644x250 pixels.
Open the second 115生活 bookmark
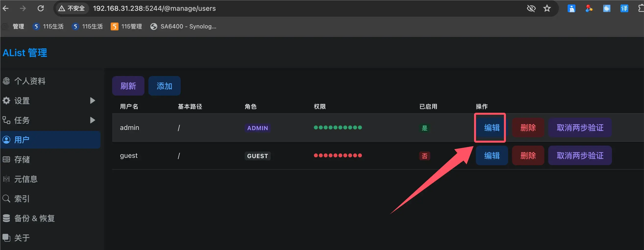pyautogui.click(x=87, y=26)
